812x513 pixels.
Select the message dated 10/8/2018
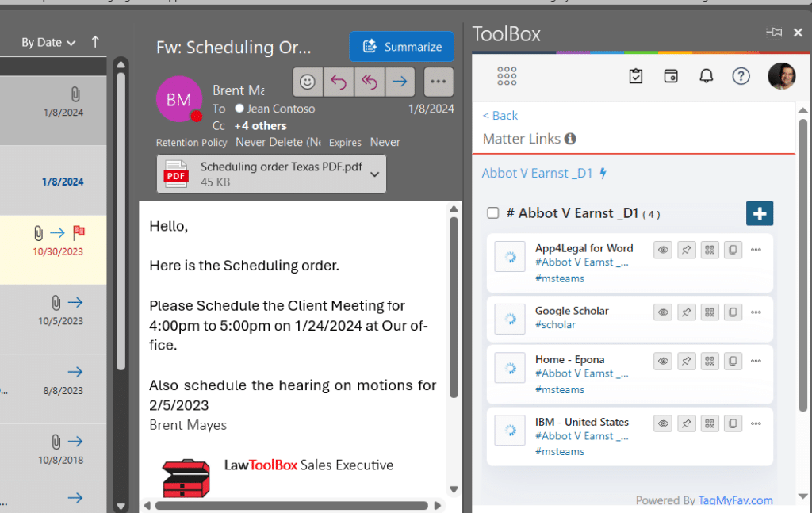(53, 450)
